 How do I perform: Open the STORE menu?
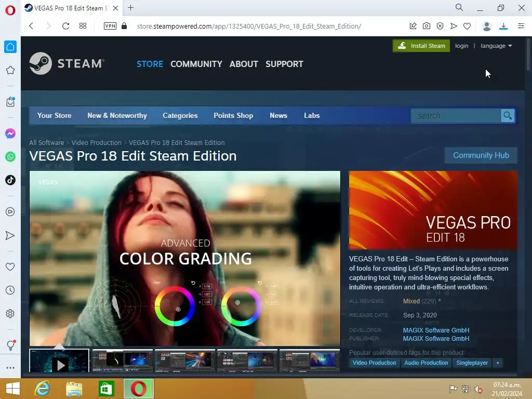pyautogui.click(x=150, y=64)
